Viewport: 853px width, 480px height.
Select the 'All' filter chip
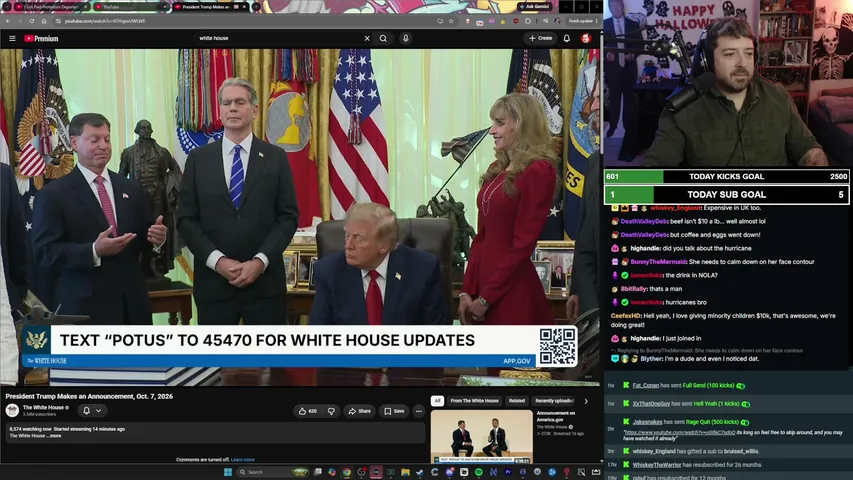(x=437, y=401)
